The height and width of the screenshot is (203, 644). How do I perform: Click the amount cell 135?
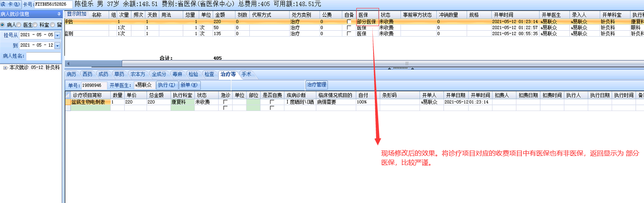[224, 34]
